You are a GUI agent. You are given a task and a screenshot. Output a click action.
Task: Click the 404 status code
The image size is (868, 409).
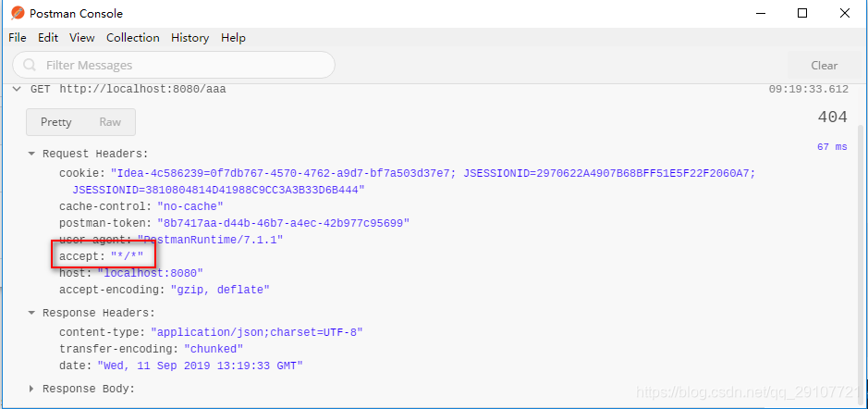(x=832, y=117)
